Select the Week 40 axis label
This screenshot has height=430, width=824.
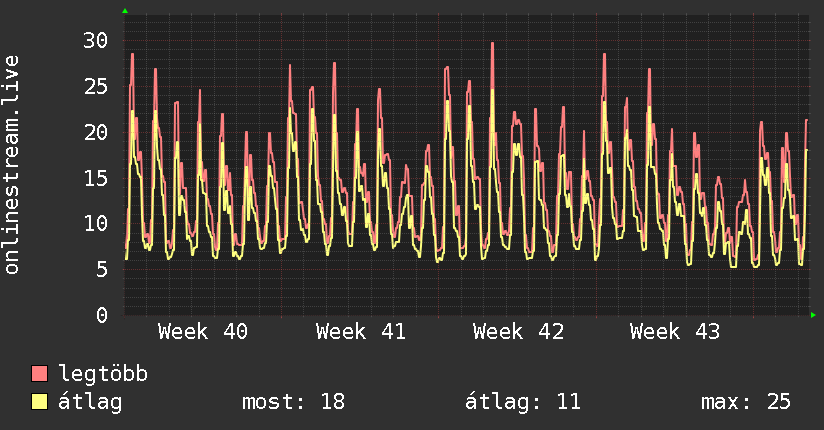point(203,332)
